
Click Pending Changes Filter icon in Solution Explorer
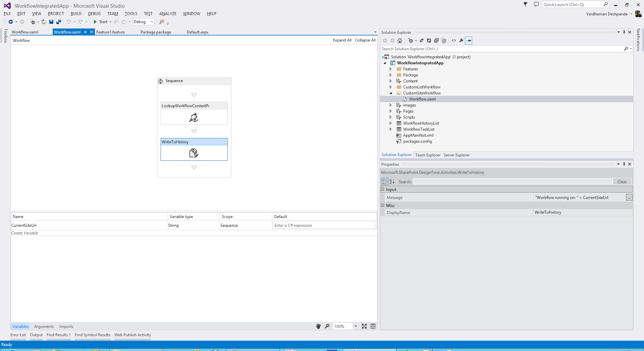click(411, 41)
